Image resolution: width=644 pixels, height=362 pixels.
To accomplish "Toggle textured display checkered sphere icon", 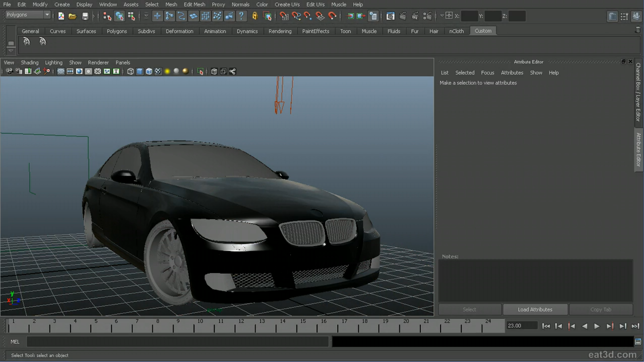I will 158,71.
